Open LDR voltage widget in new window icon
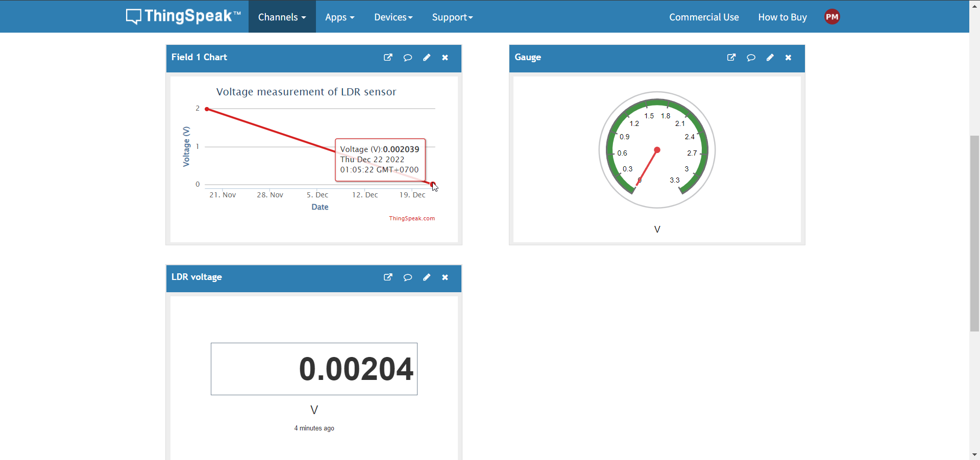Image resolution: width=980 pixels, height=460 pixels. (388, 277)
